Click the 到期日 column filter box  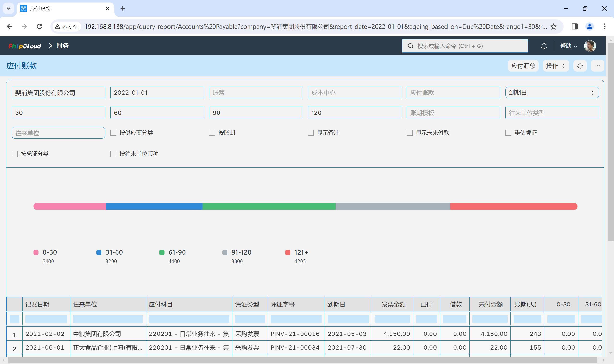point(348,319)
